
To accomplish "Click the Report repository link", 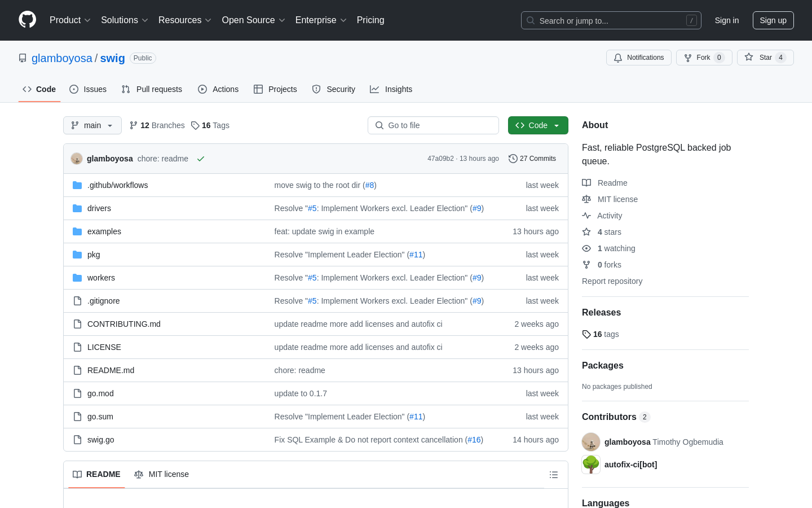I will coord(612,281).
